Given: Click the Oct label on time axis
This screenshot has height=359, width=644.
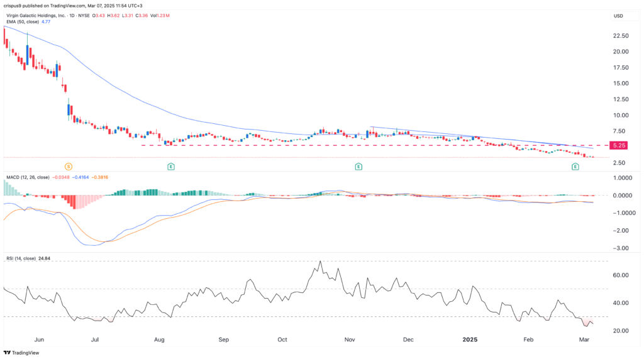Looking at the screenshot, I should tap(282, 340).
